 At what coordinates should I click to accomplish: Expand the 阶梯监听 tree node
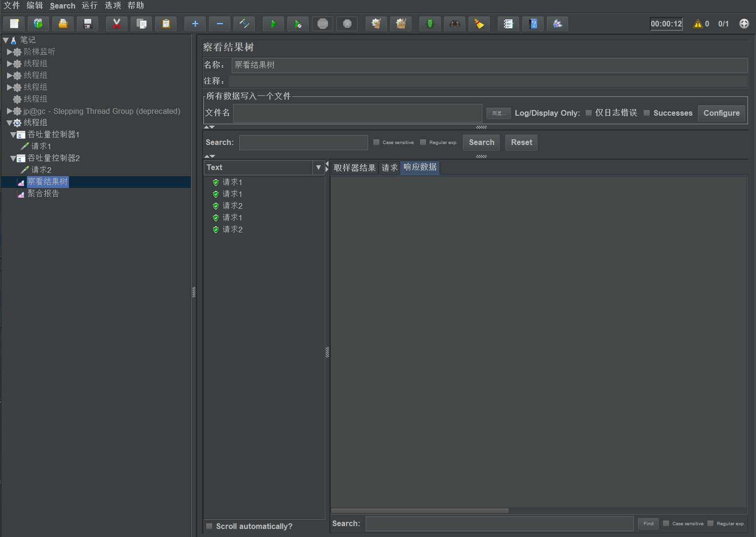[9, 51]
